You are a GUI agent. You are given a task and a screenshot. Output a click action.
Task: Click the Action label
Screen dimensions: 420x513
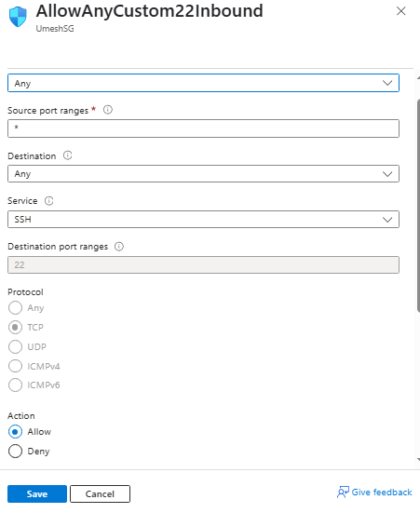20,416
